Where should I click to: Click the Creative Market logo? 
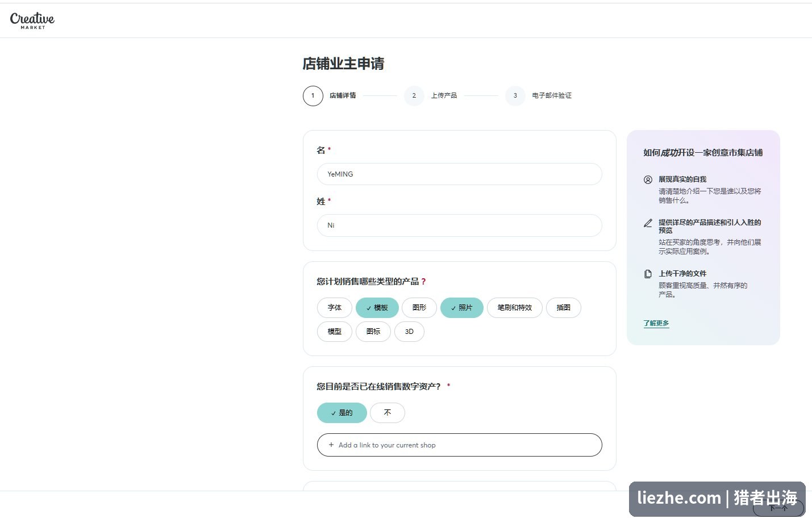[x=32, y=20]
